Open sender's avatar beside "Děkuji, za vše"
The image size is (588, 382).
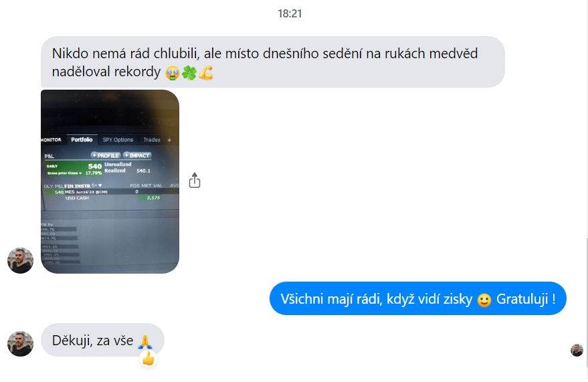20,343
